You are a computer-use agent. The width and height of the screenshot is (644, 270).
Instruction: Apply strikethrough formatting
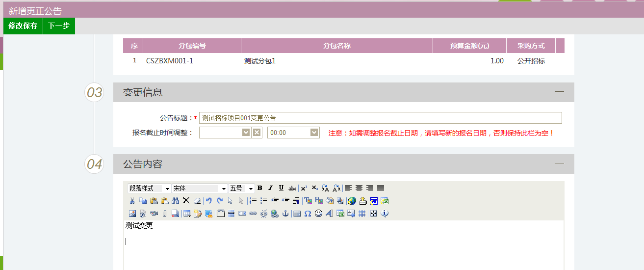click(292, 188)
